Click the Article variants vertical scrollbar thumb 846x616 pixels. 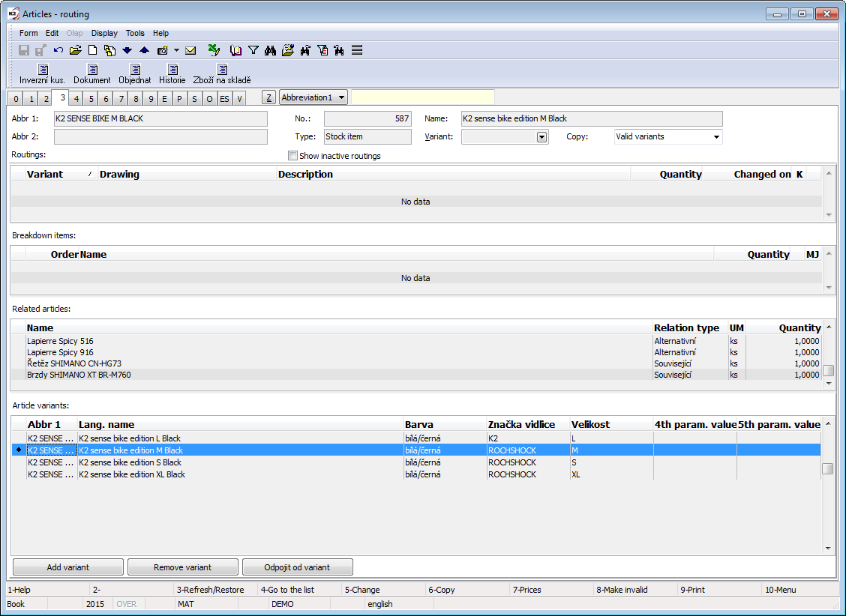pyautogui.click(x=828, y=469)
